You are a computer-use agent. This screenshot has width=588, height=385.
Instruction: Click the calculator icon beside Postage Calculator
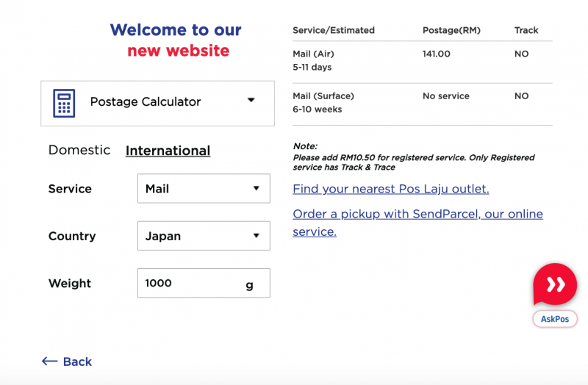coord(64,103)
